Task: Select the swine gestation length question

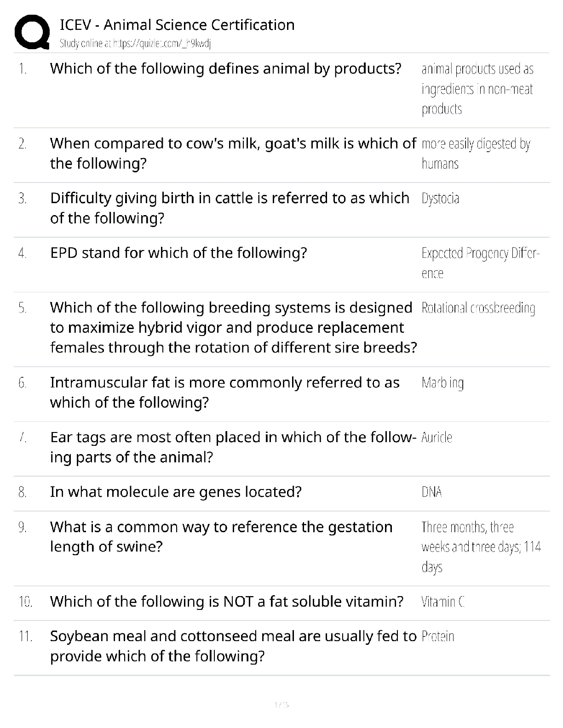Action: [221, 536]
